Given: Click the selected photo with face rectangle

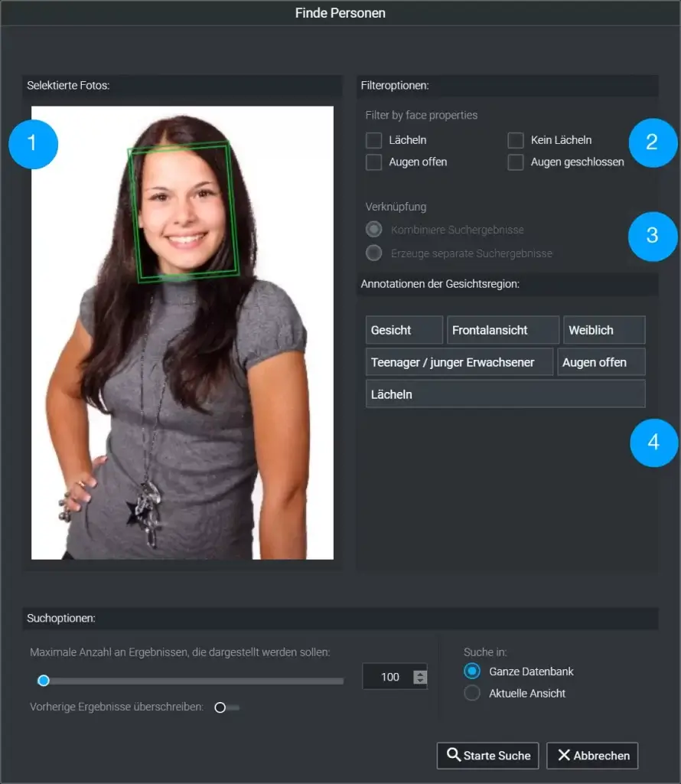Looking at the screenshot, I should coord(182,333).
